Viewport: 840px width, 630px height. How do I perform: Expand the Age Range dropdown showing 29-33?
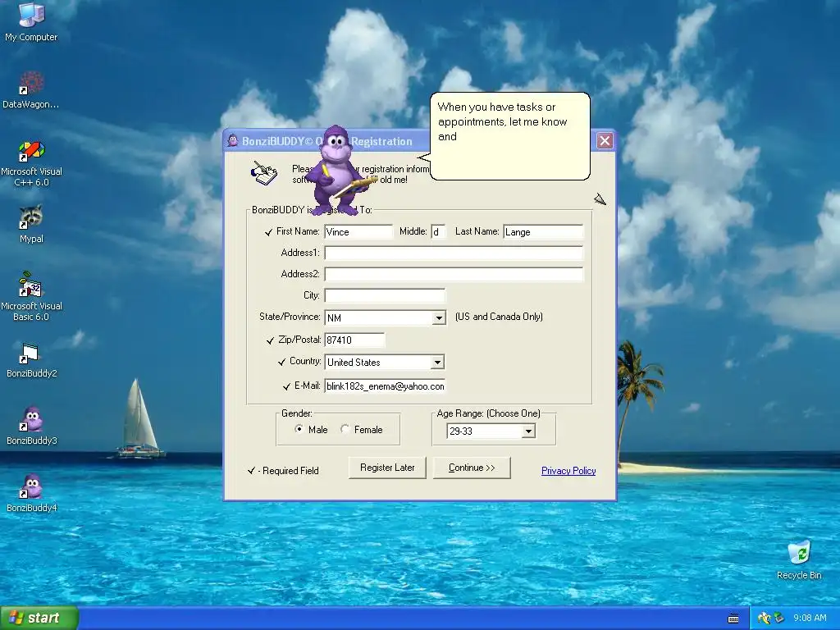pos(528,431)
